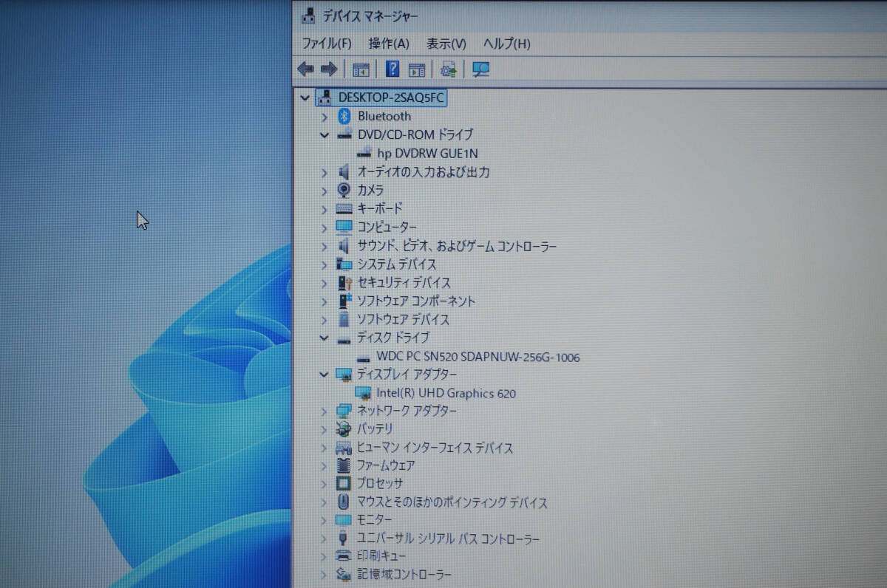Viewport: 887px width, 588px height.
Task: Select the コンピューター row label
Action: pos(387,227)
